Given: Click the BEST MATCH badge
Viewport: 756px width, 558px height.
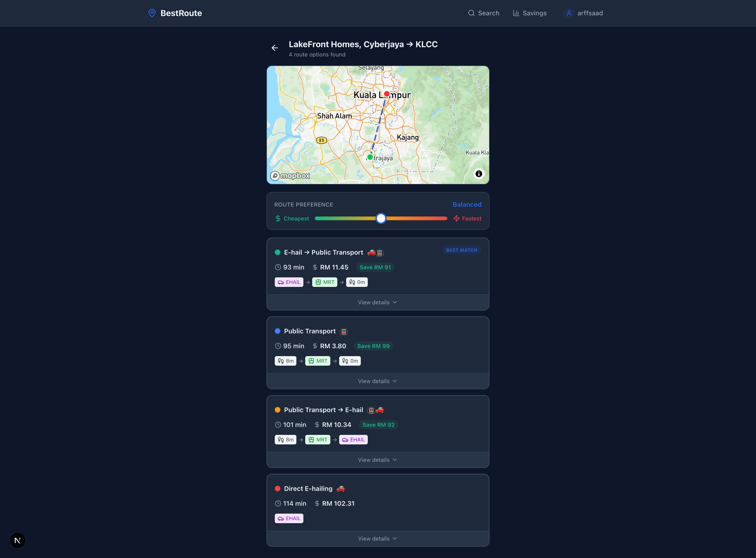Looking at the screenshot, I should [x=461, y=250].
